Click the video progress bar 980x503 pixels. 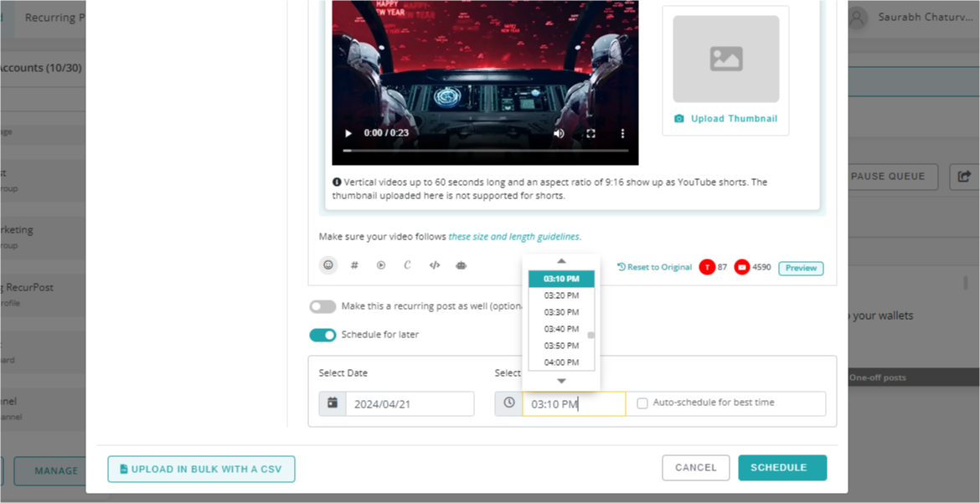point(486,151)
